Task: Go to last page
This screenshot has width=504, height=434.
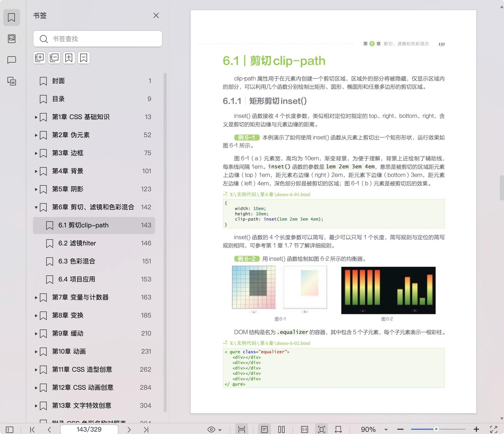Action: (146, 429)
